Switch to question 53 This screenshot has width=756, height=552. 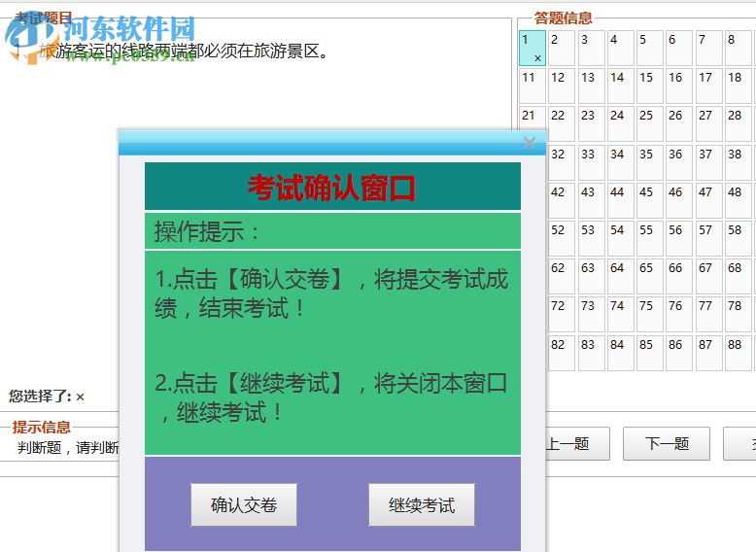591,239
